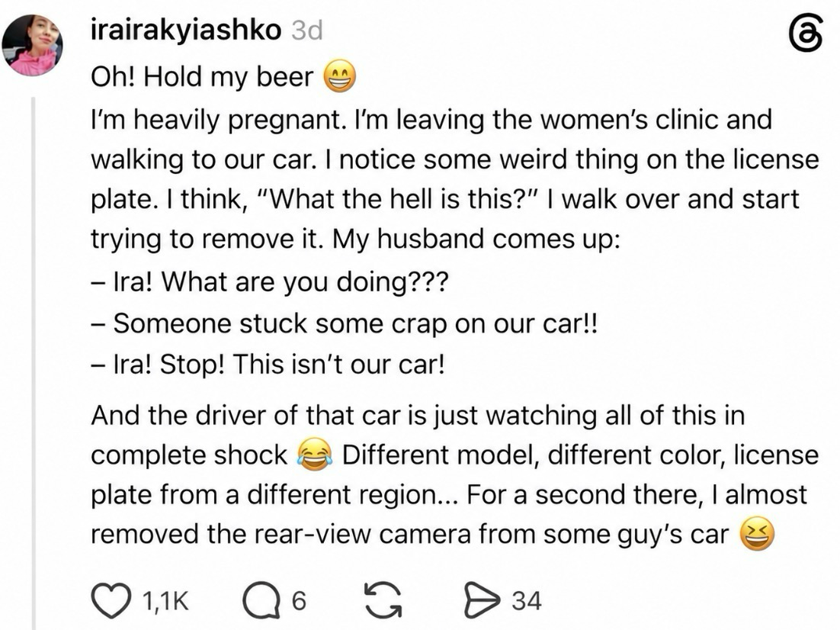Click the vertical thread line under the avatar
Viewport: 840px width, 630px height.
pos(34,364)
